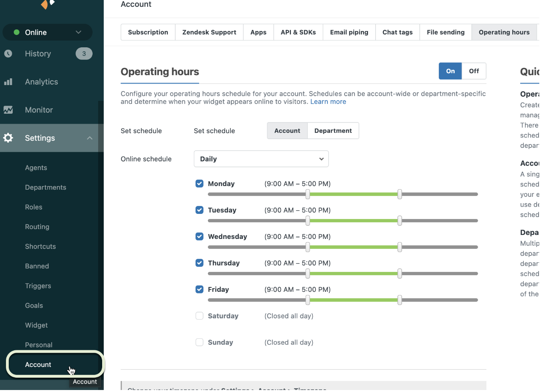The width and height of the screenshot is (554, 392).
Task: Uncheck the Monday schedule checkbox
Action: coord(199,183)
